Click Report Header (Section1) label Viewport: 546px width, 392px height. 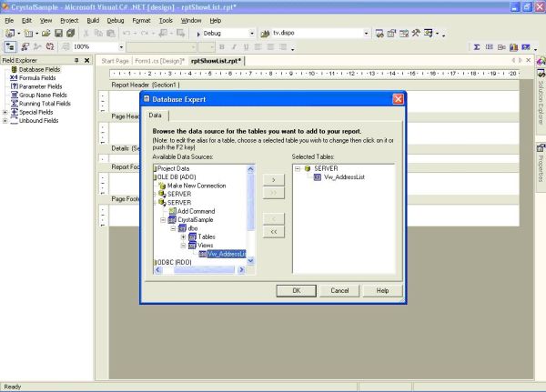146,85
